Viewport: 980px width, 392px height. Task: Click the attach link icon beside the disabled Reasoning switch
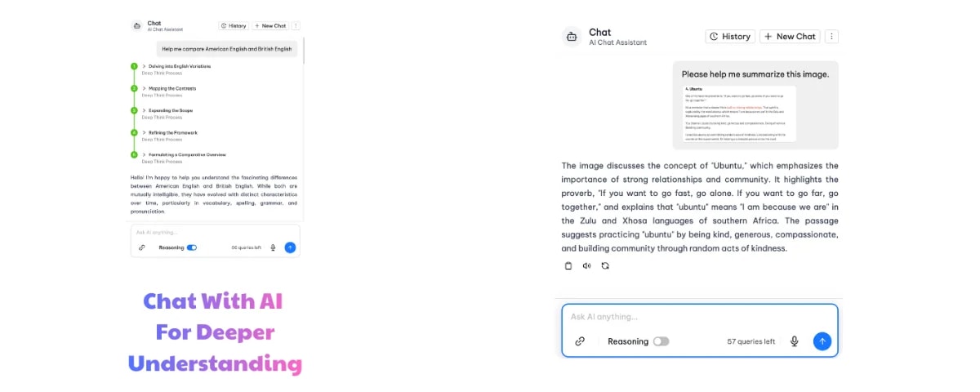[580, 341]
